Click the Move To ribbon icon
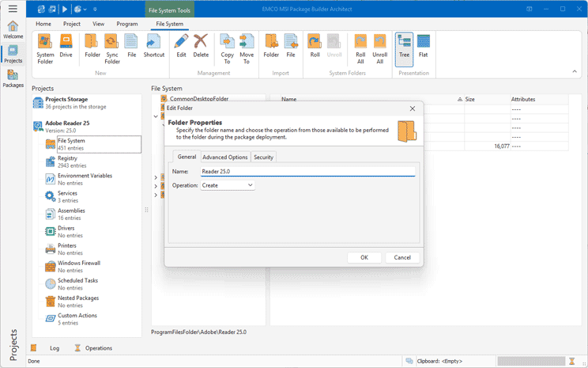Viewport: 588px width, 368px height. pyautogui.click(x=247, y=47)
